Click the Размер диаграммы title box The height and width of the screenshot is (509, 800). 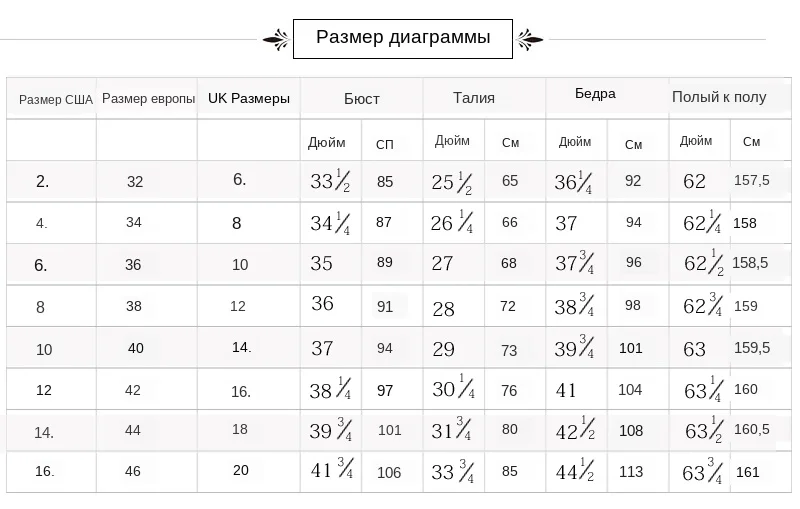403,39
